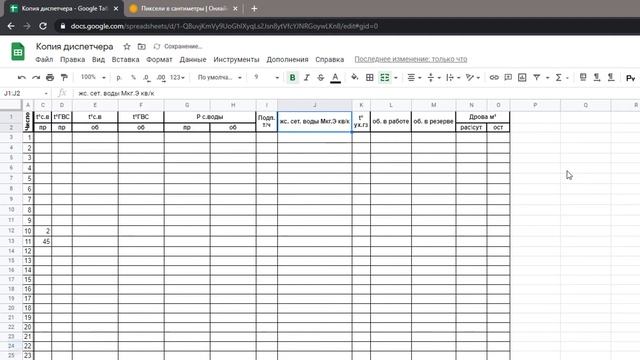
Task: Click the print icon
Action: (50, 78)
